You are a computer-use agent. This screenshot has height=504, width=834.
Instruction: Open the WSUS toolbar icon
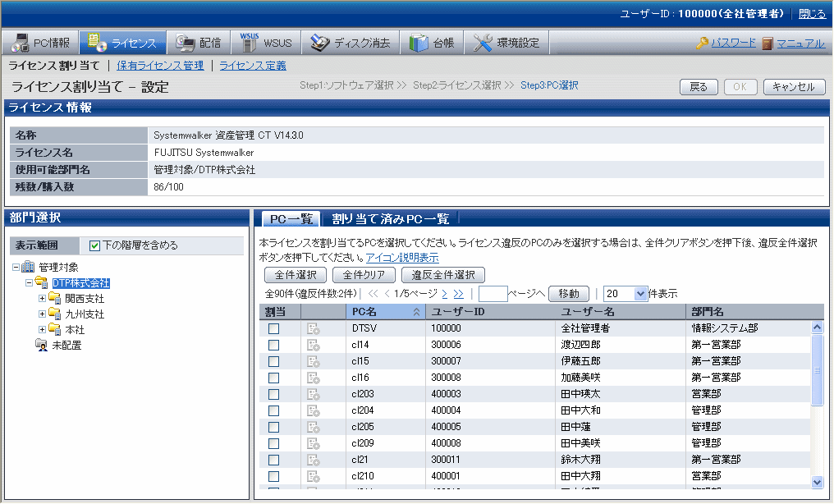(x=250, y=42)
